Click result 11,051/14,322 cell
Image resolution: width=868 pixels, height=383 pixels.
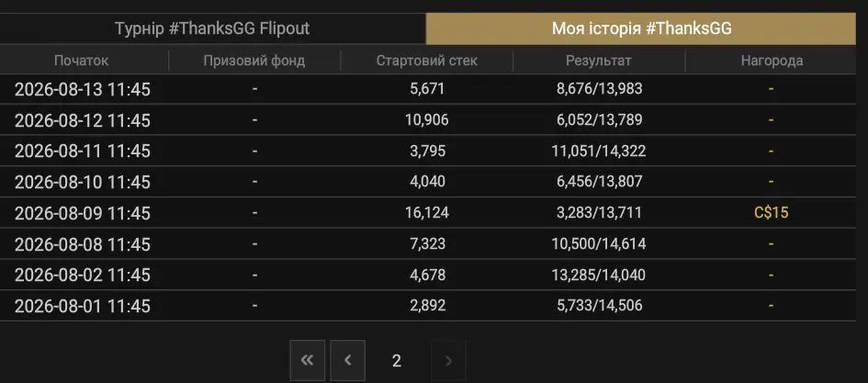(598, 152)
